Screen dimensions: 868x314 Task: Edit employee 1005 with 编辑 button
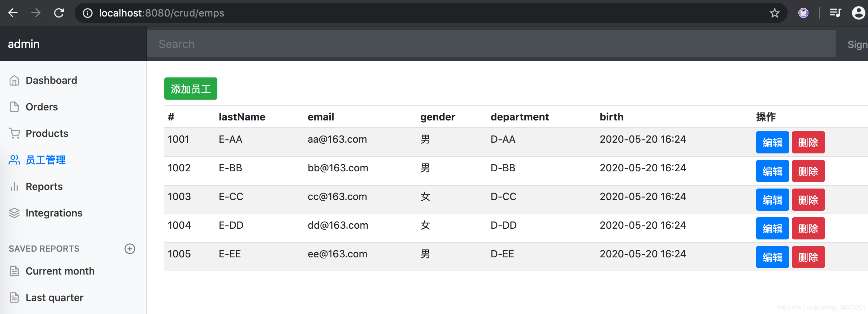point(773,257)
